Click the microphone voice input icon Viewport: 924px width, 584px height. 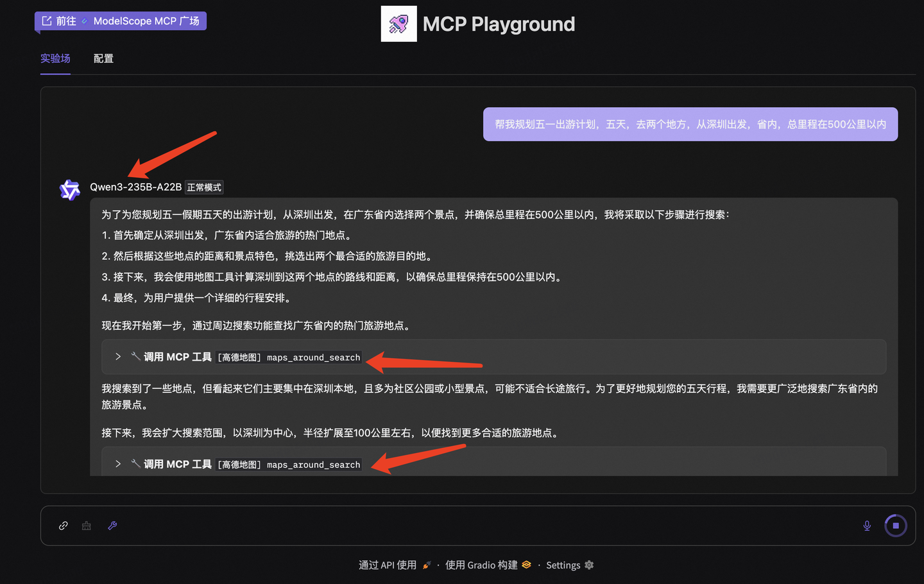[x=867, y=526]
